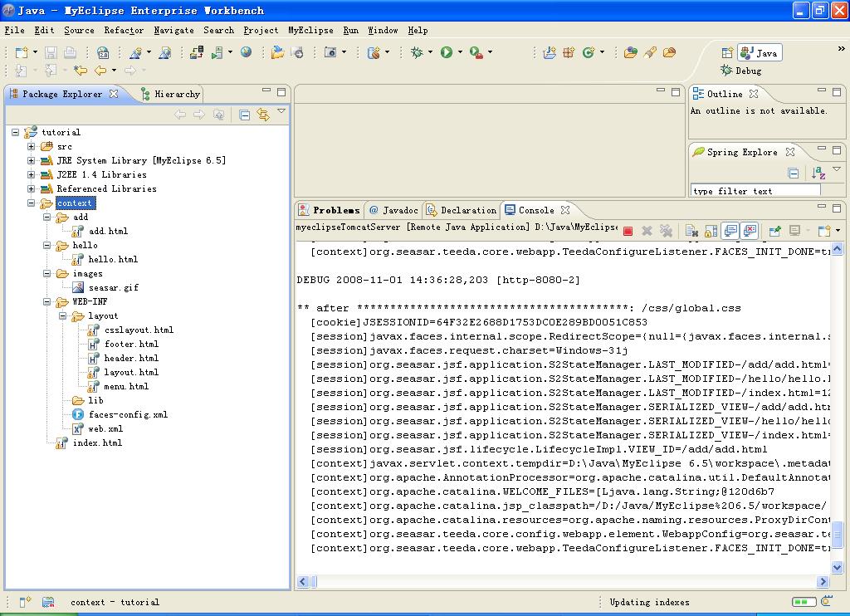Open the MyEclipse menu
The width and height of the screenshot is (850, 616).
tap(310, 31)
